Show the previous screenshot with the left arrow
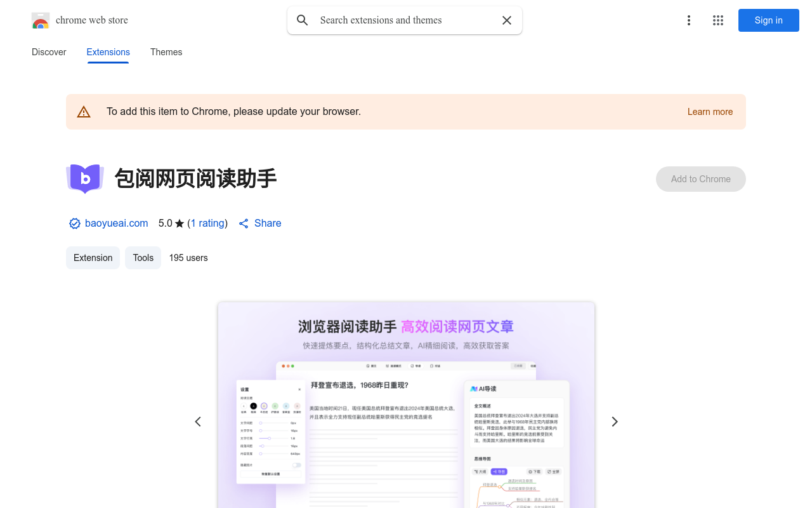This screenshot has width=812, height=508. tap(198, 422)
